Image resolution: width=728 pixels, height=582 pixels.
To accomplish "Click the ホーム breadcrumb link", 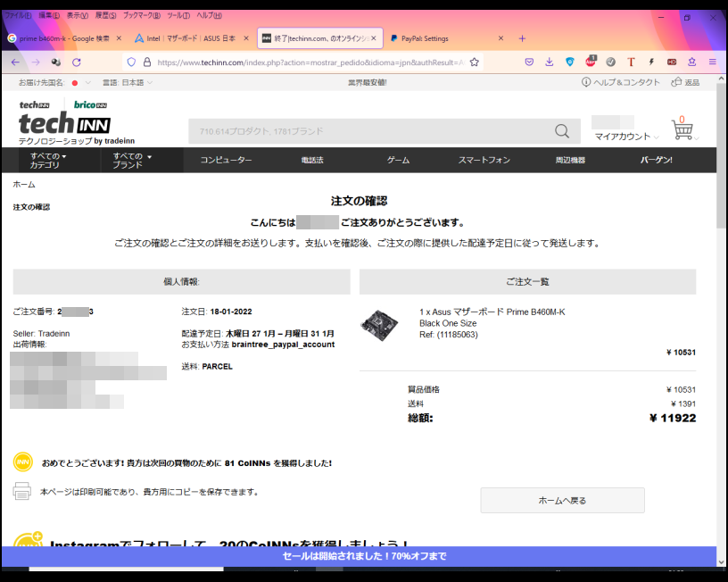I will point(24,185).
